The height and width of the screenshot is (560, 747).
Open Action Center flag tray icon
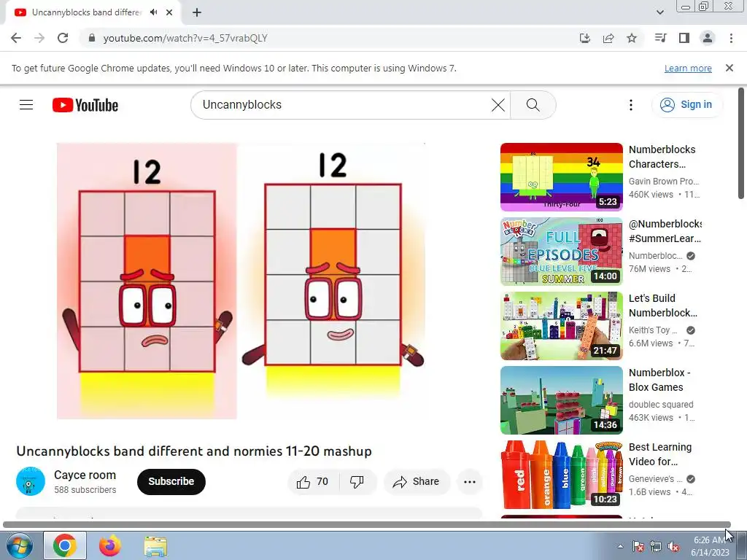click(638, 546)
